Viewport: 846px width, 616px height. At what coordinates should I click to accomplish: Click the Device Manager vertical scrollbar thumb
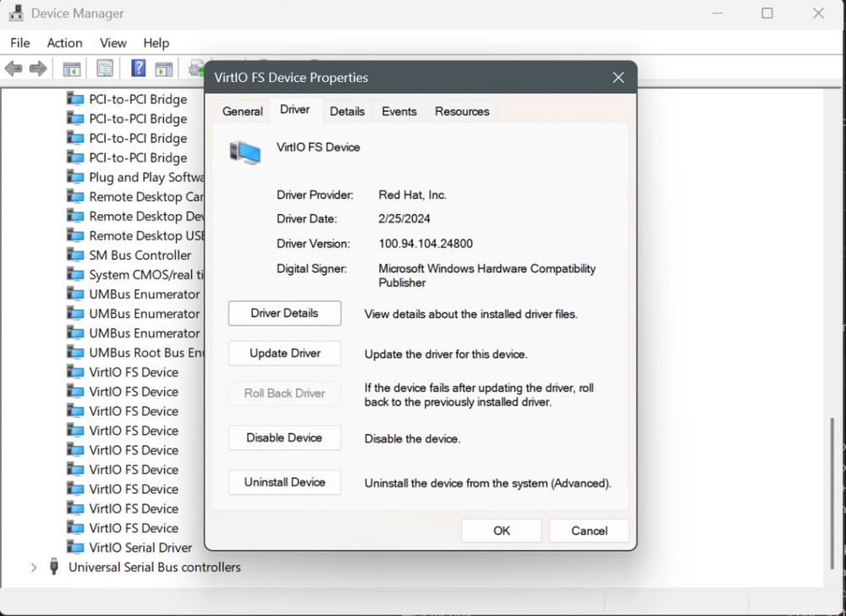pos(832,493)
